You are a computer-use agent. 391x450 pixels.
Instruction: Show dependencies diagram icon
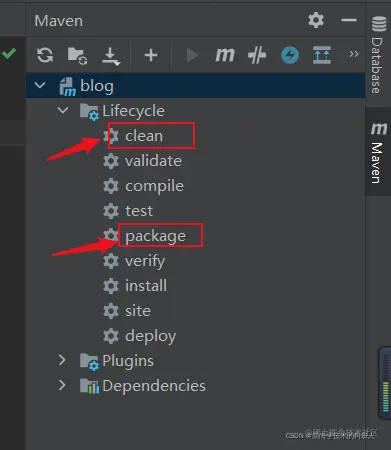pyautogui.click(x=322, y=55)
